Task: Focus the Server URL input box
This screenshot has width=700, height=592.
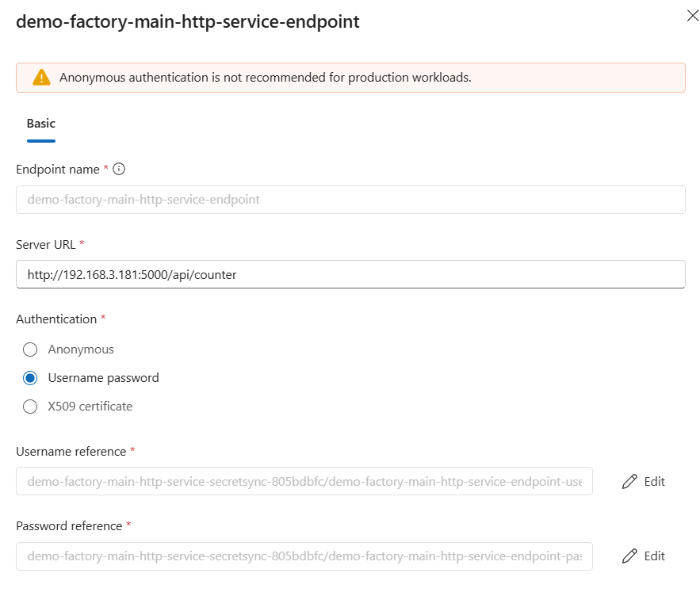Action: [x=350, y=275]
